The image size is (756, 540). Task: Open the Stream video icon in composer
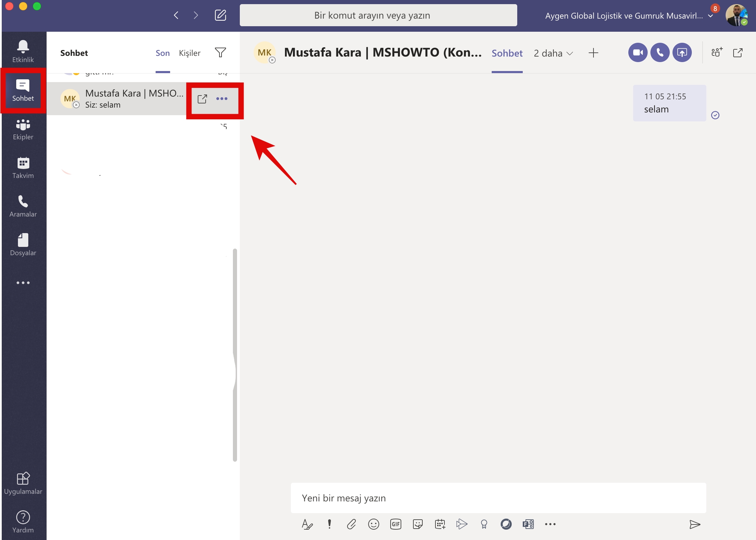(462, 524)
